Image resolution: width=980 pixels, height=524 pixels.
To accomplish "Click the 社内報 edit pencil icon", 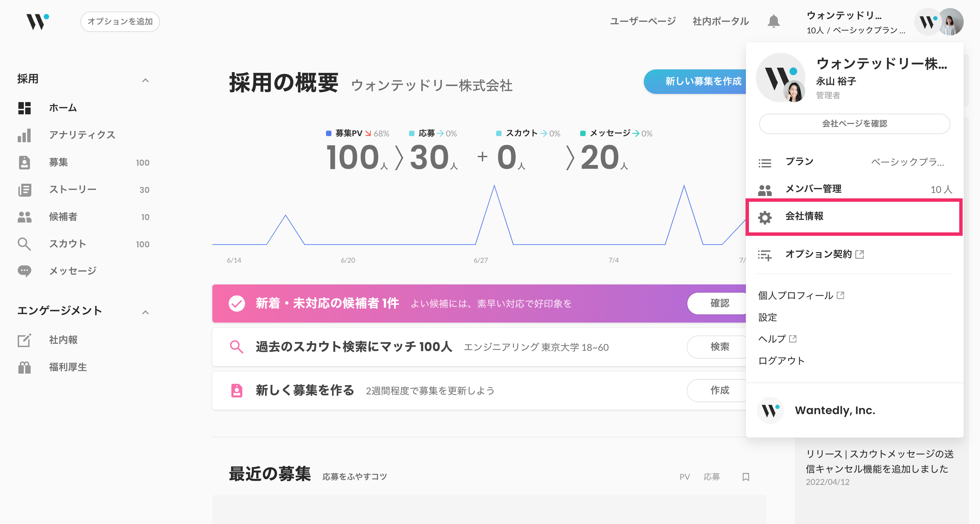I will pos(24,340).
